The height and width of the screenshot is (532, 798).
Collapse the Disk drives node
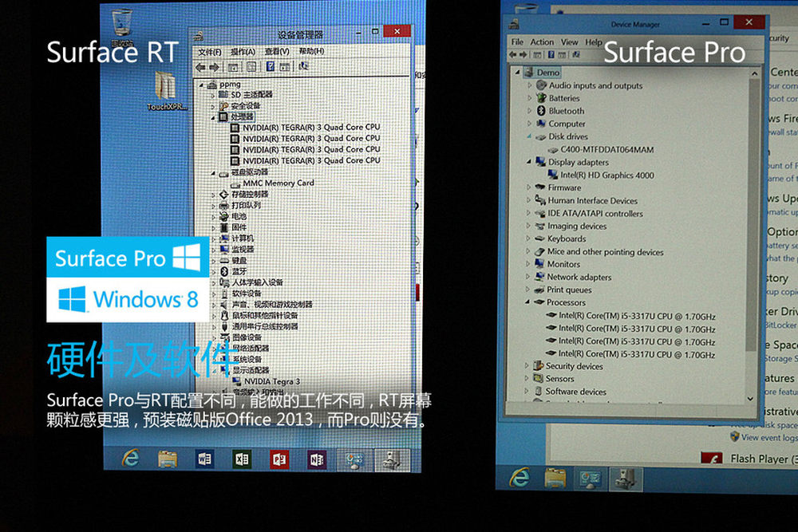[x=529, y=136]
